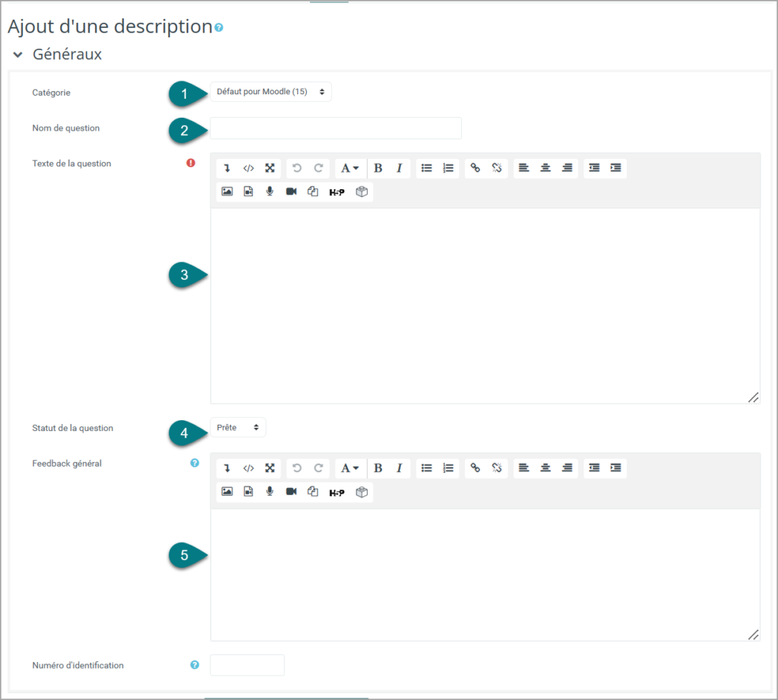Toggle bold in question text editor
The width and height of the screenshot is (778, 700).
378,168
